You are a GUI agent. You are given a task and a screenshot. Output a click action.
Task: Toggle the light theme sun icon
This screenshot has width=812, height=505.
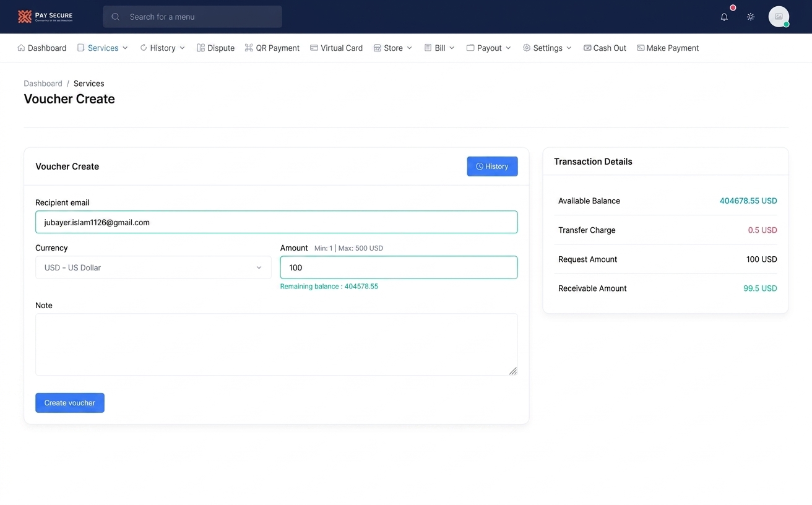(x=751, y=17)
